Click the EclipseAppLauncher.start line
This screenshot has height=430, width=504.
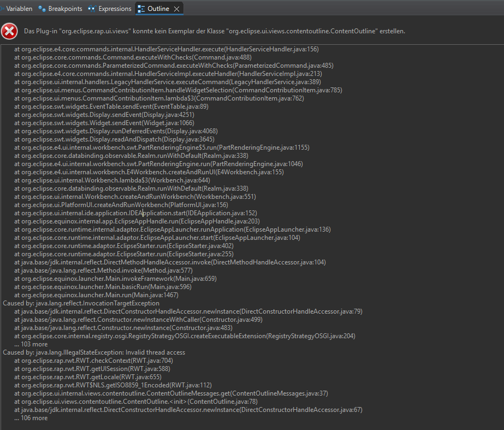[157, 238]
